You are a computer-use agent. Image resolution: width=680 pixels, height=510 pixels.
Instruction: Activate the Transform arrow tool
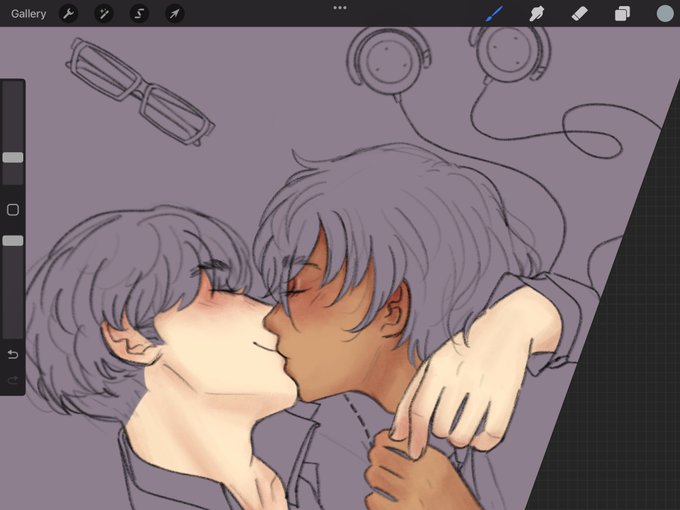coord(174,14)
